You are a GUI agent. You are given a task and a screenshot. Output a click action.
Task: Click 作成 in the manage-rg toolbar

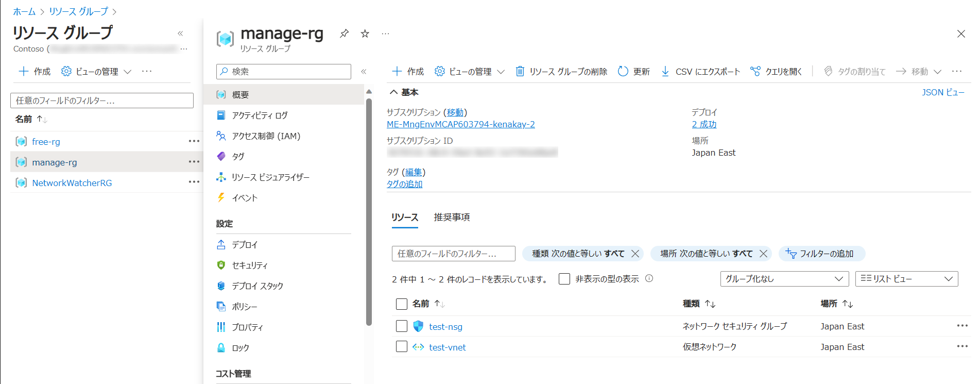click(x=408, y=72)
